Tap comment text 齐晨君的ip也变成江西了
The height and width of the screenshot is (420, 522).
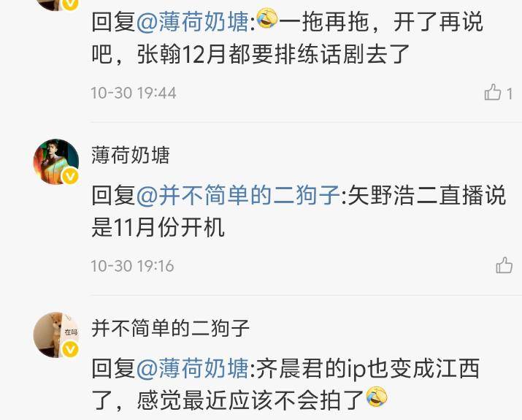coord(285,384)
